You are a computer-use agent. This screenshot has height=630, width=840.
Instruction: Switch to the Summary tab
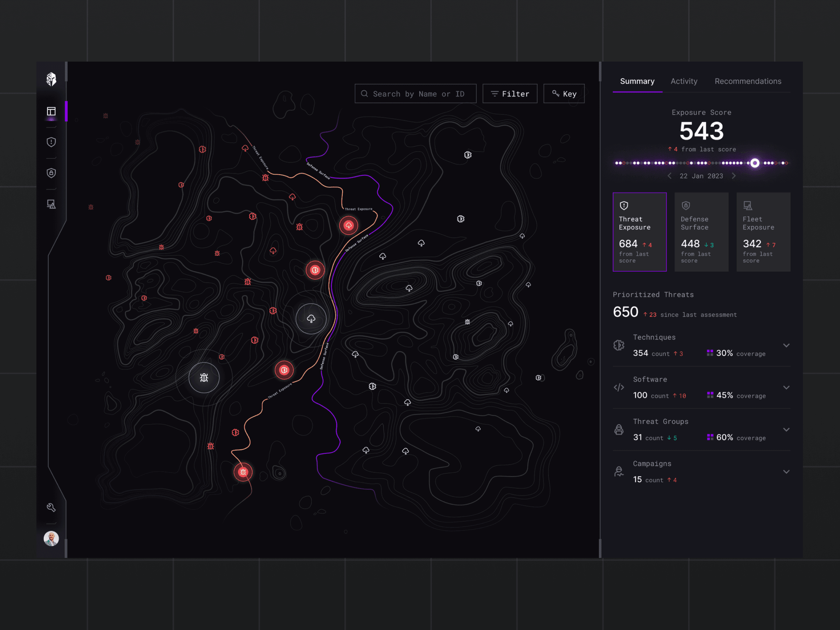click(x=637, y=81)
